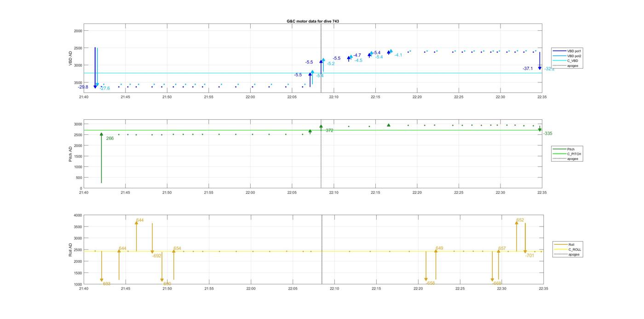Click the 'Pitch AD' y-axis label
Screen dimensions: 644x319
(x=71, y=154)
